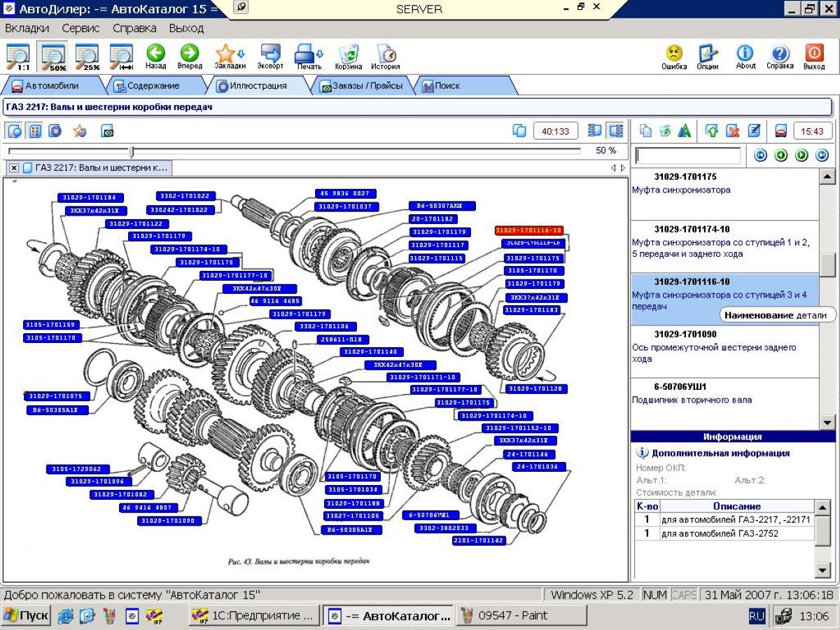
Task: Click the green letter A font icon
Action: [685, 130]
